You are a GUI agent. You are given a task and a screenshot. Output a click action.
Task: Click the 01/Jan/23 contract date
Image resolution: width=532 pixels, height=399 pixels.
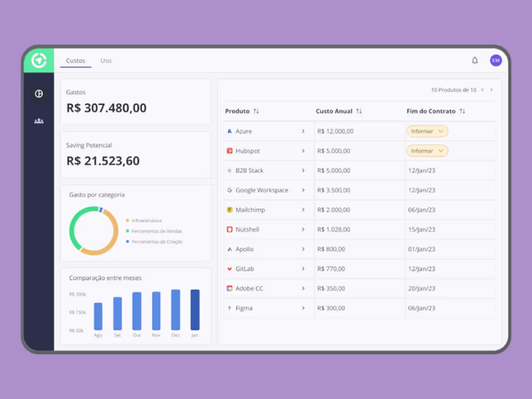[x=421, y=249]
